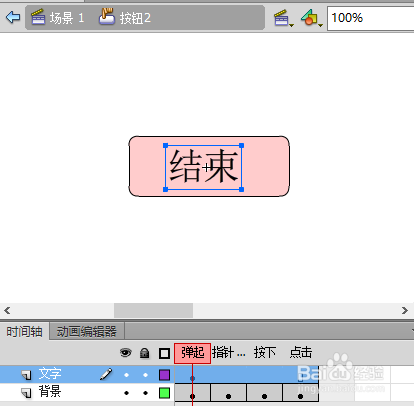Click the purple outline swatch of the 文字 layer
The width and height of the screenshot is (414, 406).
(164, 375)
